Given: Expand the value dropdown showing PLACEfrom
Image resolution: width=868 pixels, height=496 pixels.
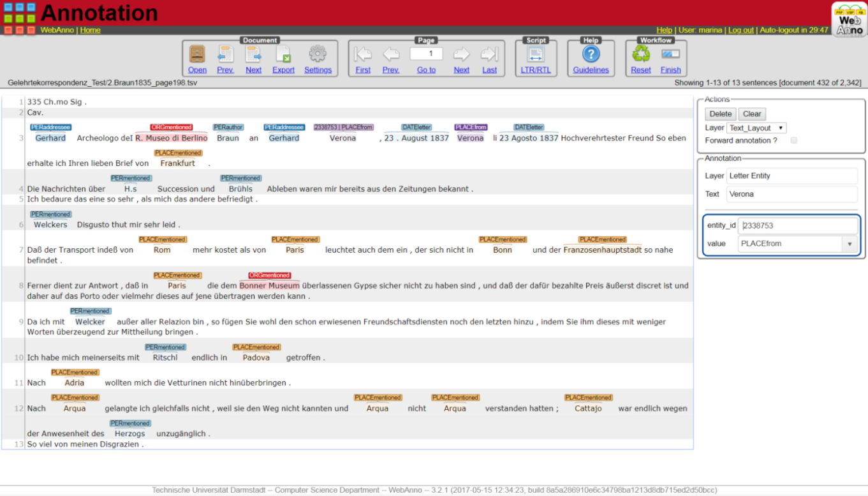Looking at the screenshot, I should pyautogui.click(x=849, y=244).
